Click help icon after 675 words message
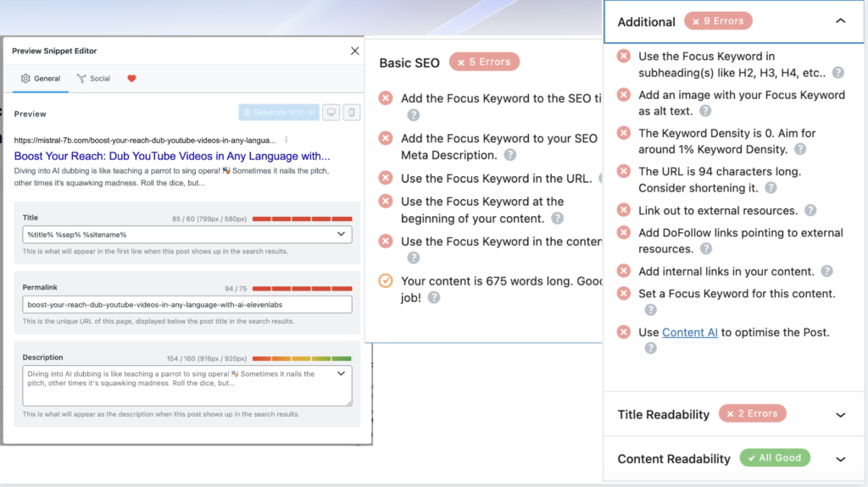Image resolution: width=868 pixels, height=487 pixels. (434, 297)
